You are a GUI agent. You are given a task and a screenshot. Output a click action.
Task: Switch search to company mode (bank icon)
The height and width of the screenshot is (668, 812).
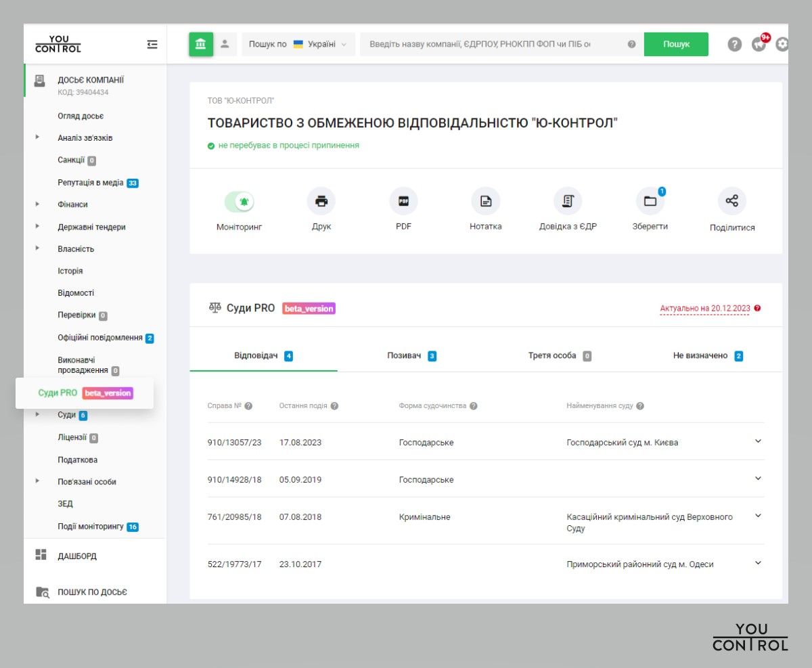201,44
